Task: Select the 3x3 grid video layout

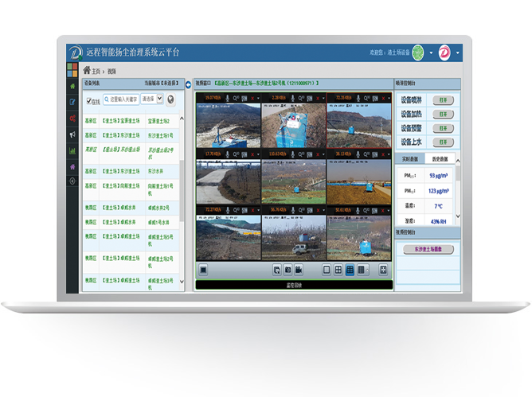Action: pyautogui.click(x=350, y=270)
